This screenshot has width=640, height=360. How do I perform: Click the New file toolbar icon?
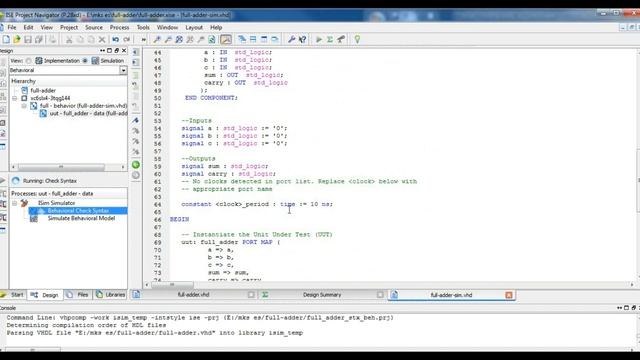[x=6, y=40]
